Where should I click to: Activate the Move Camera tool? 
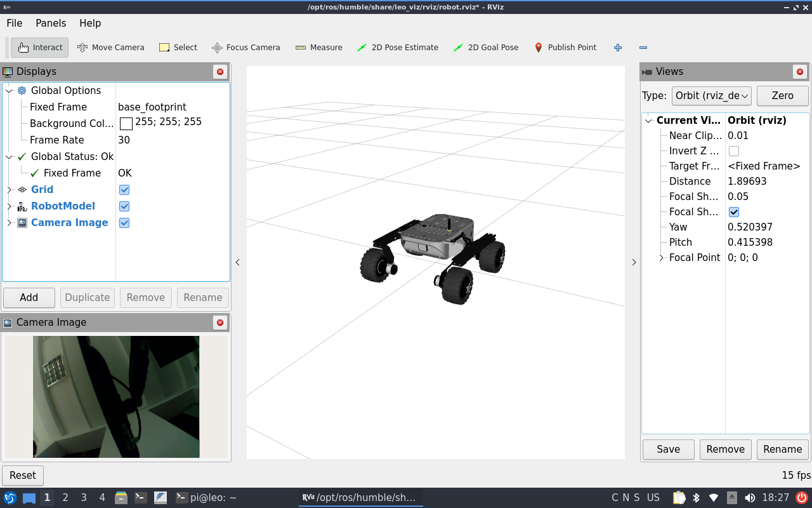(111, 47)
